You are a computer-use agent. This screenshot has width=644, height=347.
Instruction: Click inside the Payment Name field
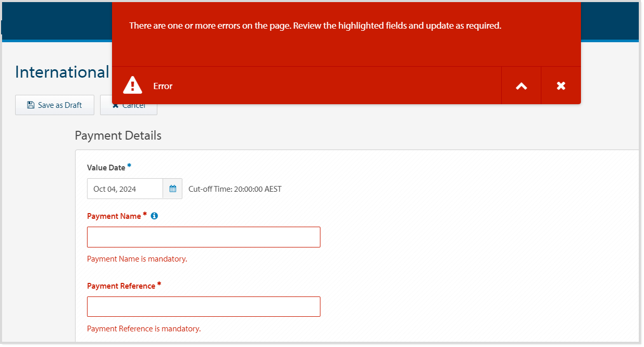pos(203,237)
